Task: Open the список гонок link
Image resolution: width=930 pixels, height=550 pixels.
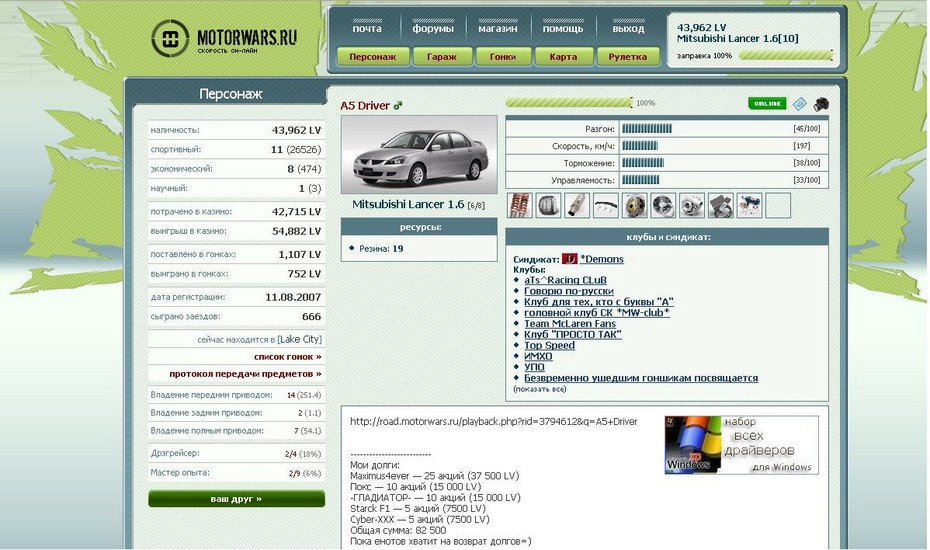Action: click(288, 357)
